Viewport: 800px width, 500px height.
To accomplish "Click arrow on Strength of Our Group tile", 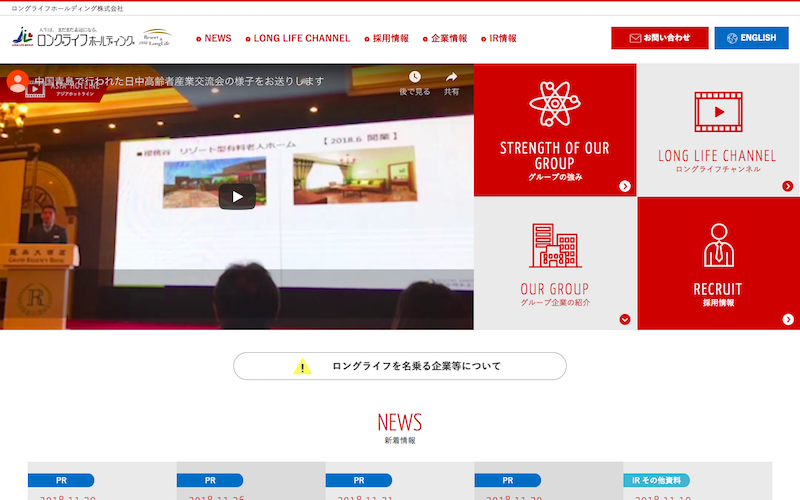I will pos(625,186).
